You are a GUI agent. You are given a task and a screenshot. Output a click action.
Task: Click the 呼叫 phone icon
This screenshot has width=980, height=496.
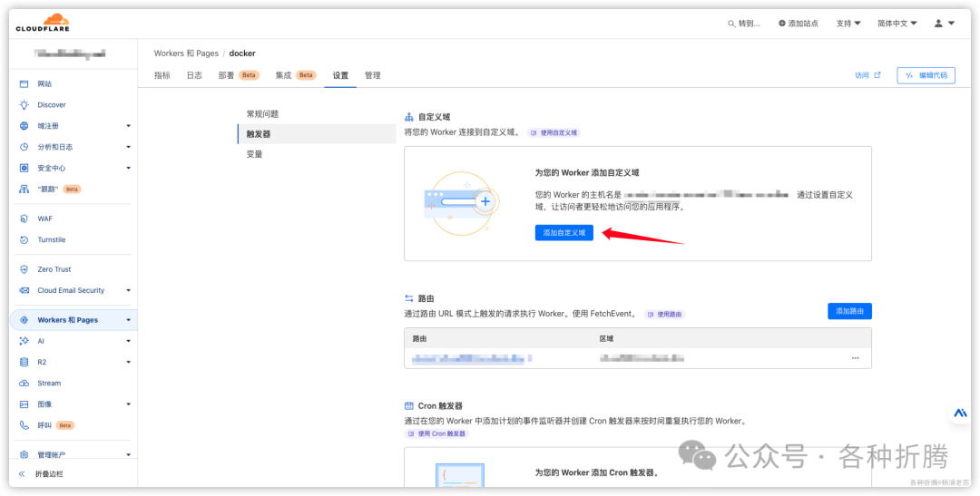(x=24, y=425)
